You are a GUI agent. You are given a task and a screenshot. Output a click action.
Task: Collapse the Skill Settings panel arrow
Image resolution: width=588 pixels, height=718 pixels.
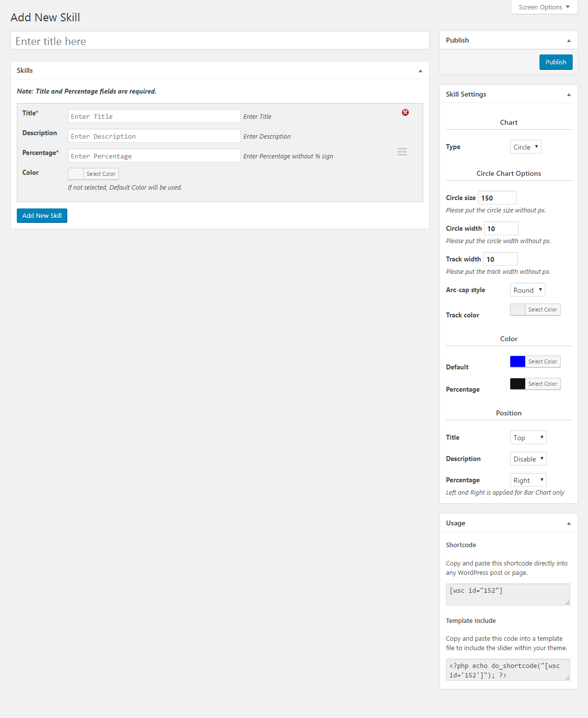569,95
